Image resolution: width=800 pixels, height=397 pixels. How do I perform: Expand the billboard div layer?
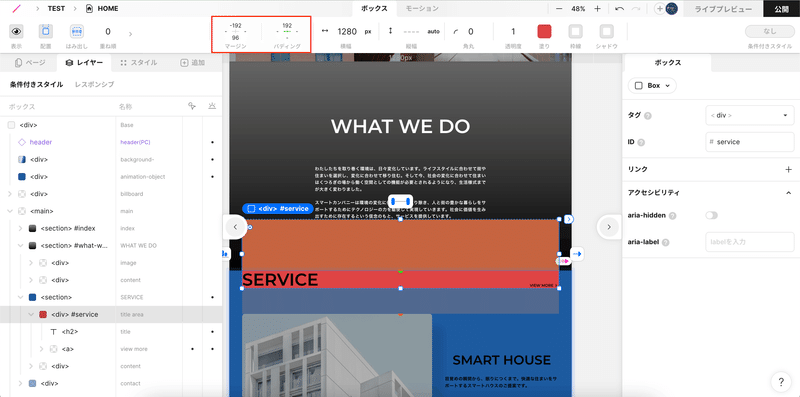pos(10,194)
